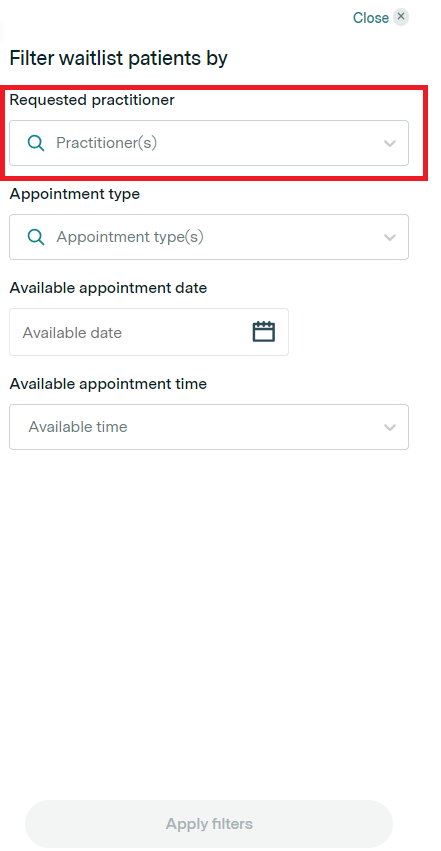Click the Available appointment date label

tap(108, 288)
